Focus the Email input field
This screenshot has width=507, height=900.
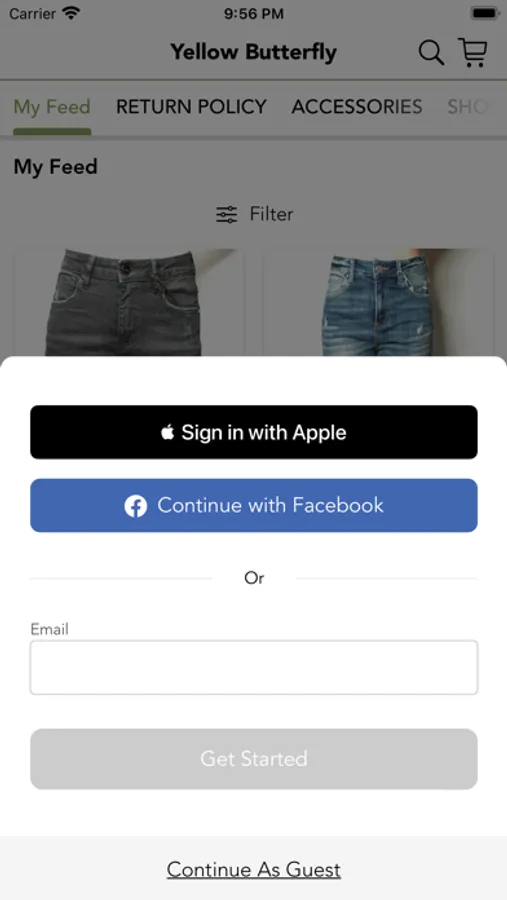[254, 668]
